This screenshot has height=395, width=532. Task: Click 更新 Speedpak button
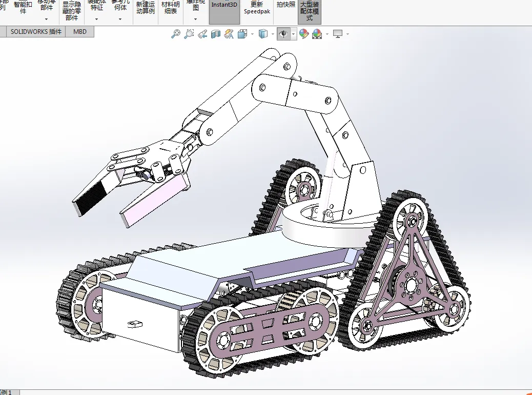pyautogui.click(x=257, y=8)
